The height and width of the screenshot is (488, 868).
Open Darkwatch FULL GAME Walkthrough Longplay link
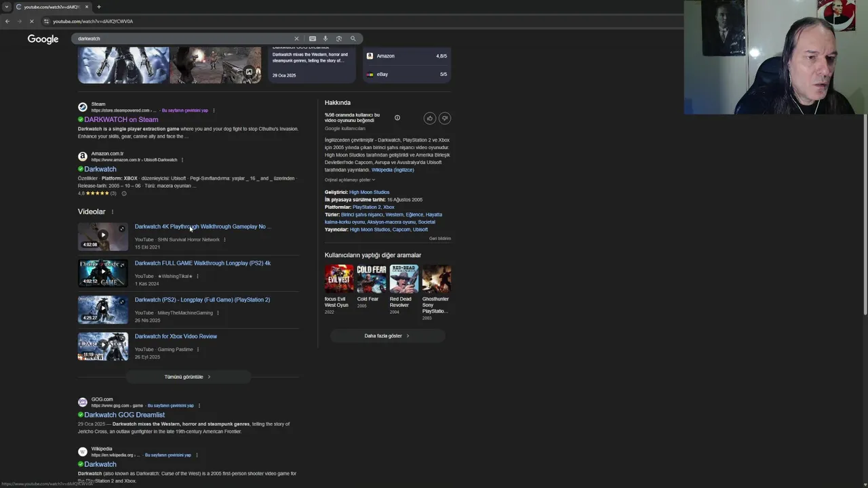202,263
